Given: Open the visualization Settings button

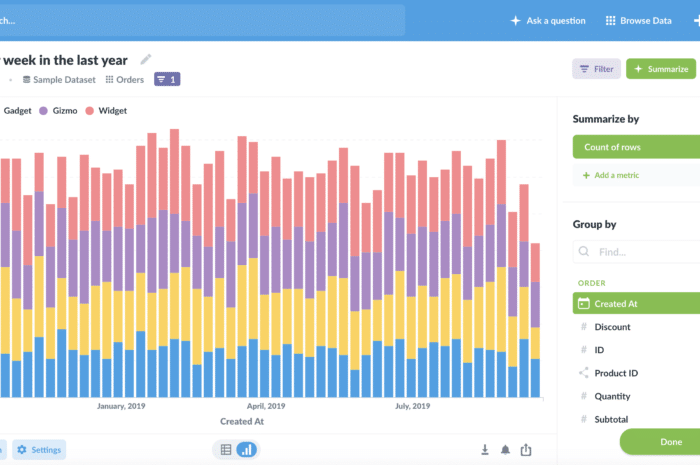Looking at the screenshot, I should point(39,450).
